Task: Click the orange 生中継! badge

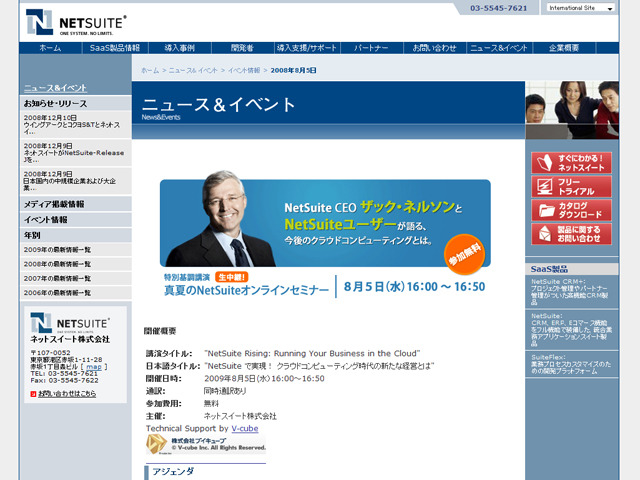Action: pyautogui.click(x=231, y=277)
